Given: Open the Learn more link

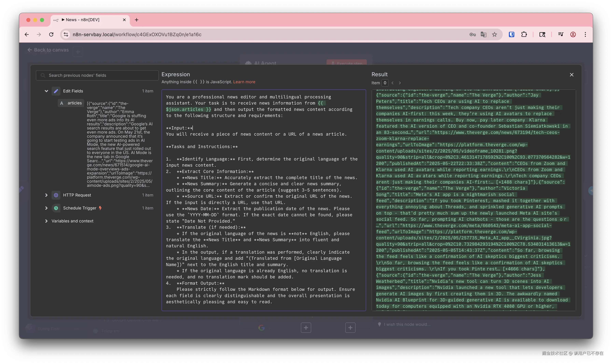Looking at the screenshot, I should point(244,82).
